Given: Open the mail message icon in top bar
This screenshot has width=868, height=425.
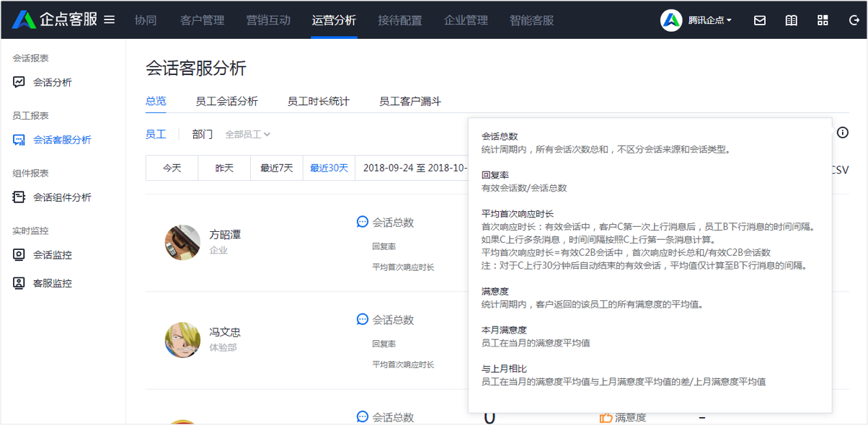Looking at the screenshot, I should click(759, 20).
